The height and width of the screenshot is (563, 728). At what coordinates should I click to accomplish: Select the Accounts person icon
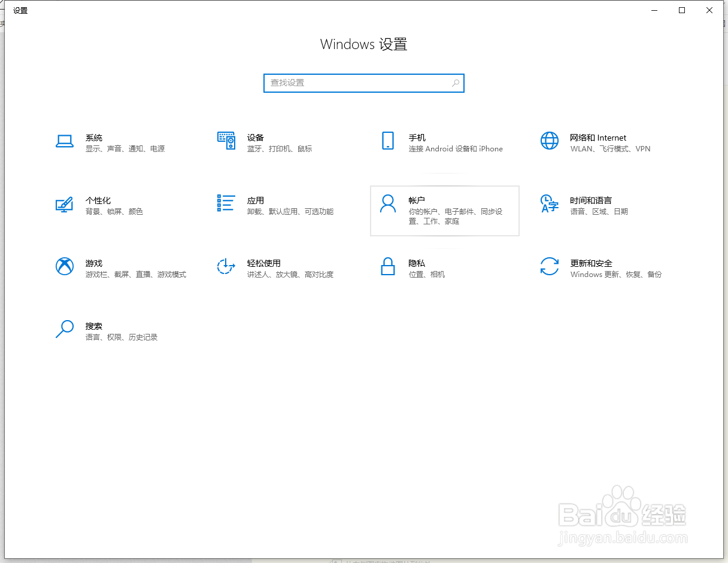[388, 203]
